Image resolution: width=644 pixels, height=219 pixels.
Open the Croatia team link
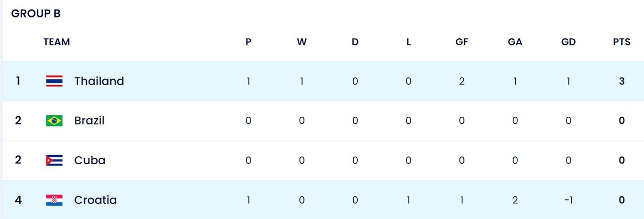pos(95,200)
